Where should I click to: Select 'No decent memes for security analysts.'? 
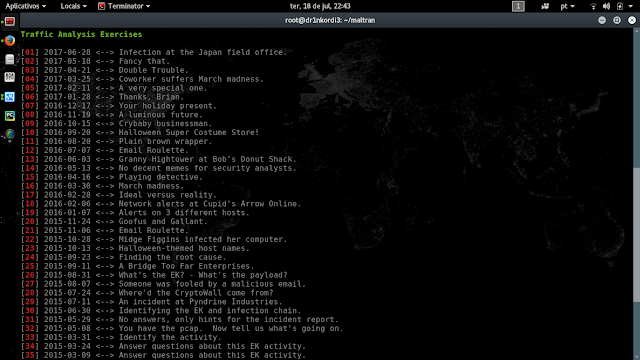[158, 168]
